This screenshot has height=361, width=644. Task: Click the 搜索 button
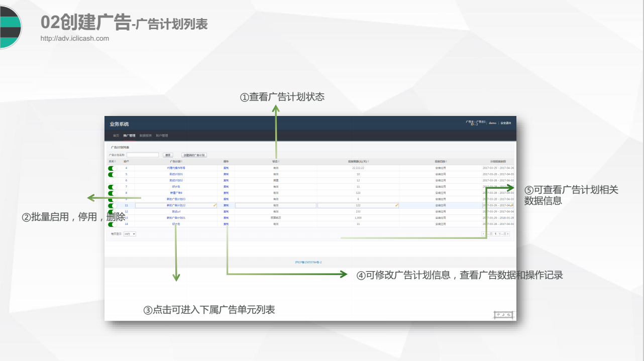168,155
